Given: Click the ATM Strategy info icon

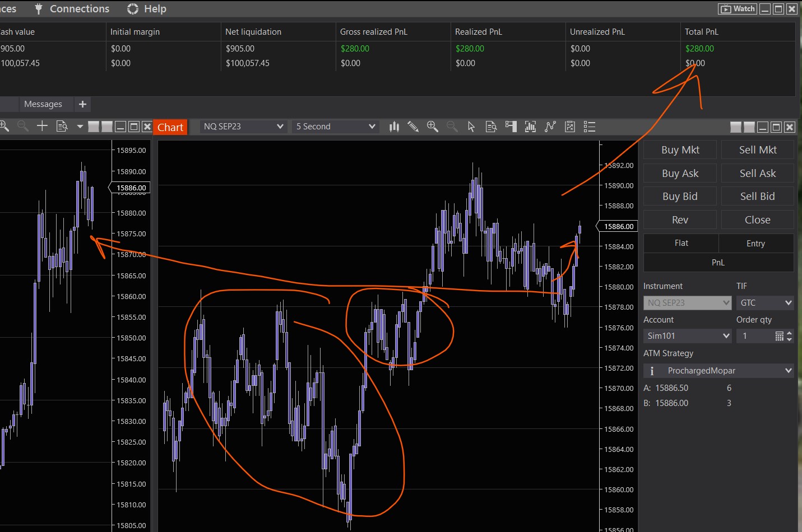Looking at the screenshot, I should 651,371.
